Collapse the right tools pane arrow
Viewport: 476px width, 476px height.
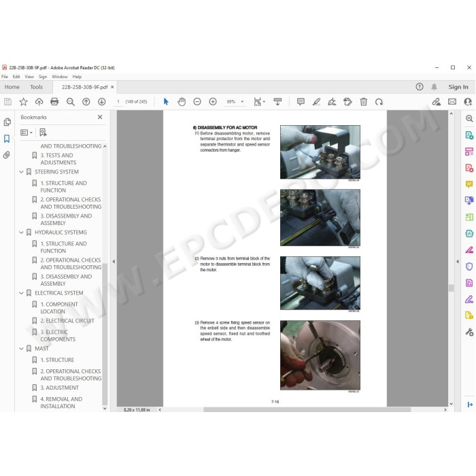click(458, 261)
